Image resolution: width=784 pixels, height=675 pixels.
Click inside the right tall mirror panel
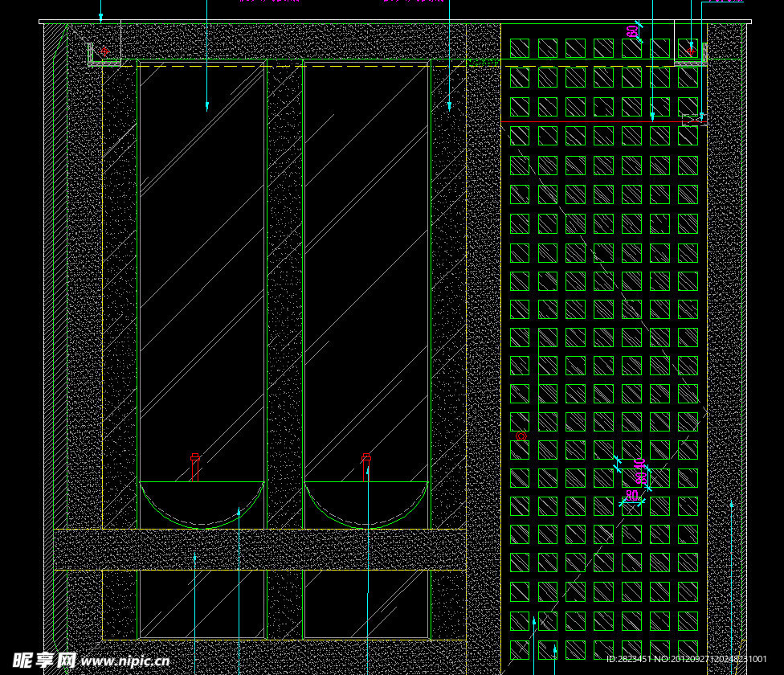pyautogui.click(x=366, y=265)
